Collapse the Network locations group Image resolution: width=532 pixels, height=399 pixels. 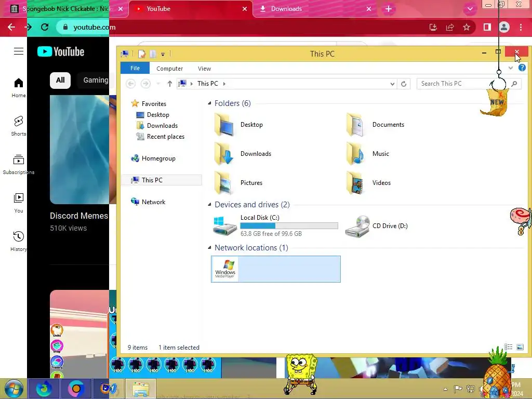click(x=209, y=248)
